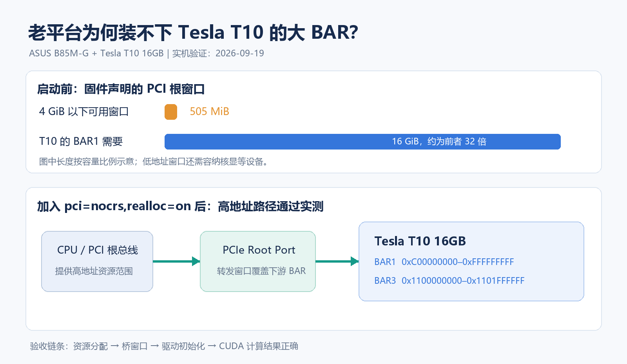This screenshot has width=627, height=364.
Task: Click the text 提供高地址资源范围
Action: click(94, 271)
